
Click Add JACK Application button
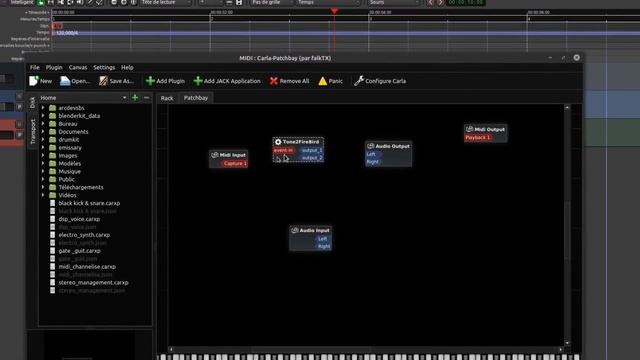pos(227,81)
